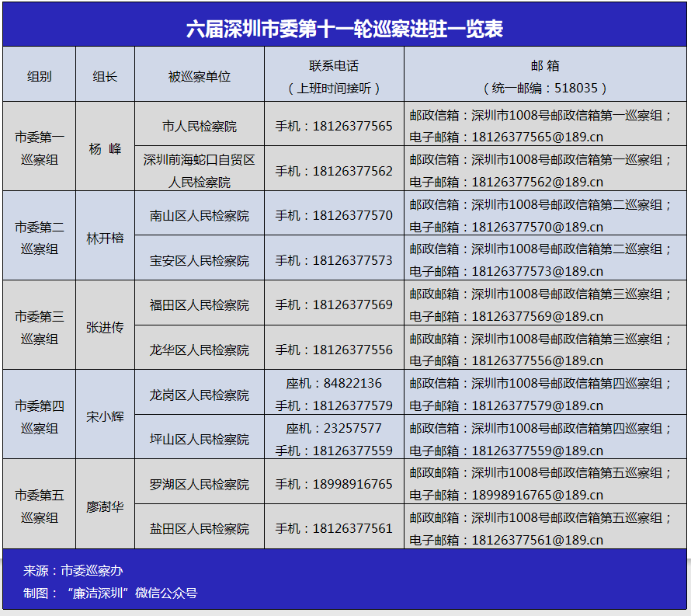Image resolution: width=691 pixels, height=616 pixels.
Task: Click group leader 杨峰's name cell
Action: 105,148
